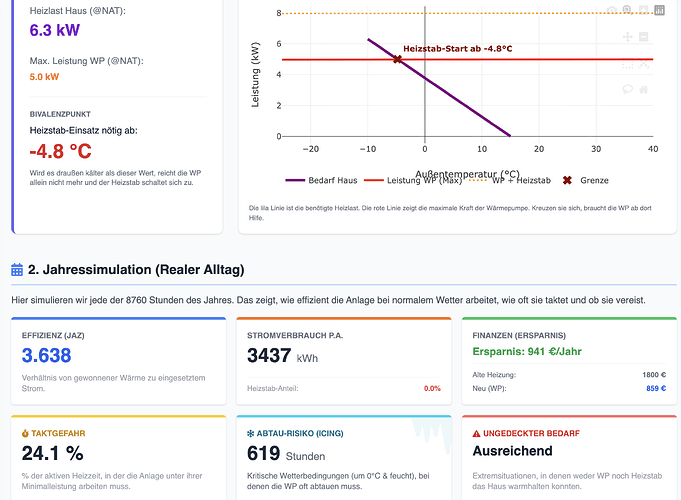This screenshot has height=500, width=681.
Task: Choose the Box Select dotted-rectangle tool
Action: pyautogui.click(x=627, y=64)
